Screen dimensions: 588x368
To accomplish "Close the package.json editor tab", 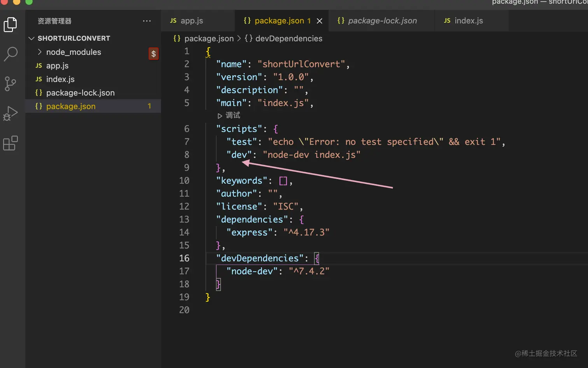I will coord(319,21).
